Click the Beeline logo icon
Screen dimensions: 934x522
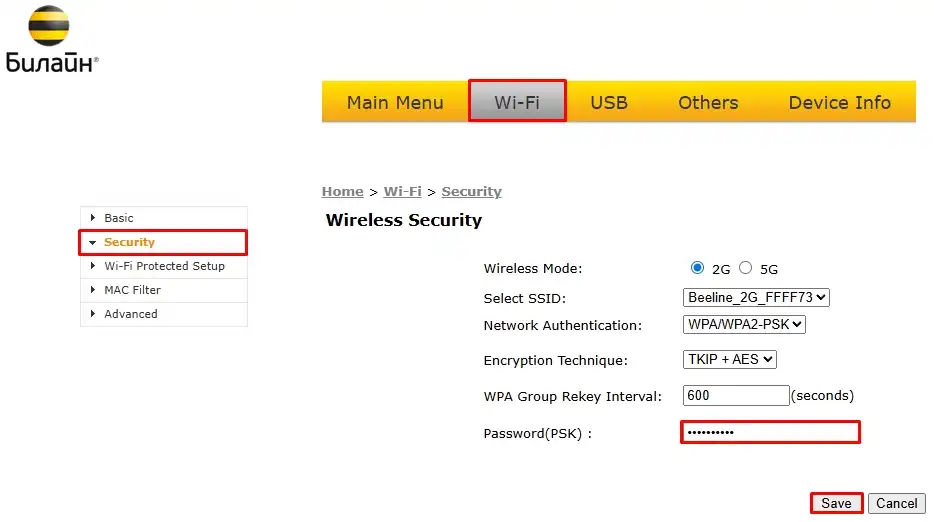(48, 27)
